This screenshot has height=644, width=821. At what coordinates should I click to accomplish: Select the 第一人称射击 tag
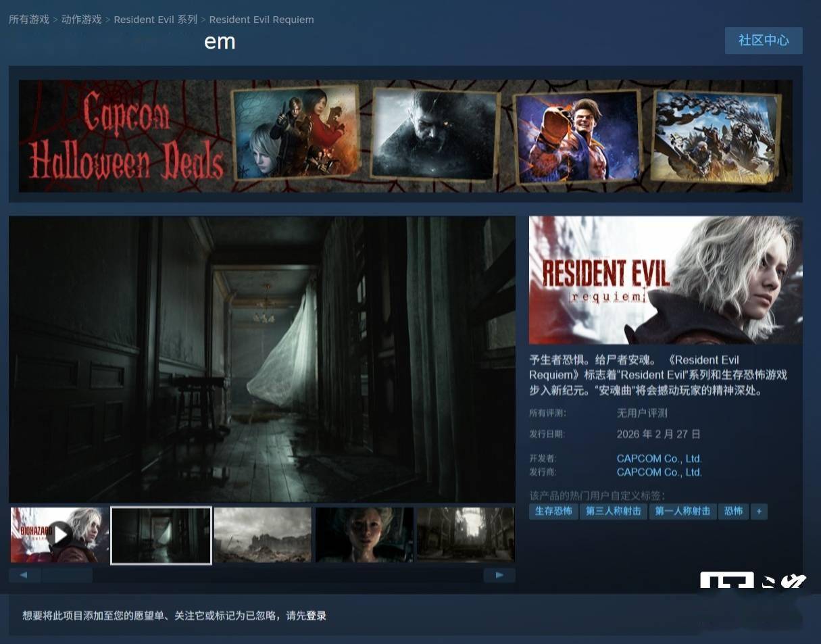pos(682,512)
